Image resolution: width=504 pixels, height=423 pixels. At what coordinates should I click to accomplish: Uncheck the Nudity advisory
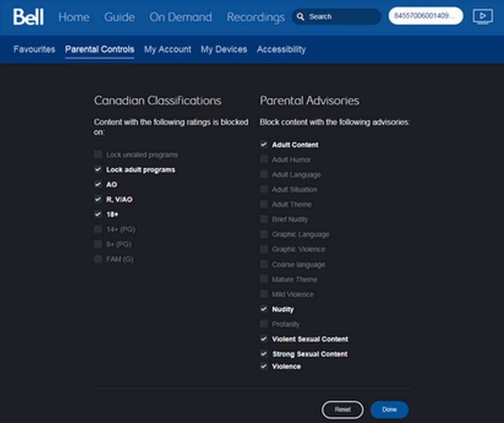click(x=264, y=309)
